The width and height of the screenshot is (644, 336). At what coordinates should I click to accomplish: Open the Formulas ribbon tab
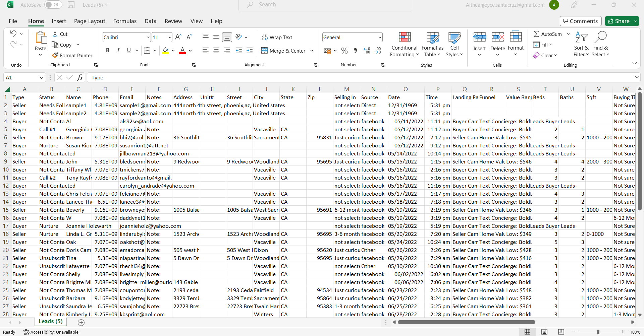(125, 21)
